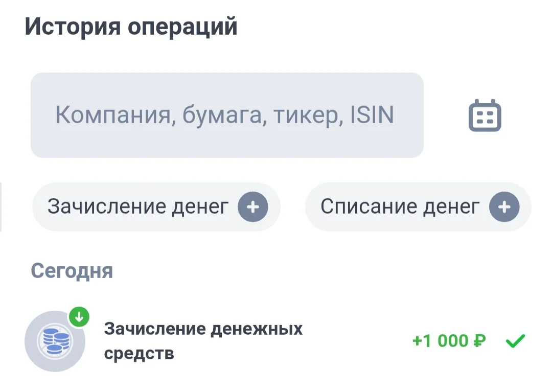Tap the word ISIN in search placeholder

click(372, 116)
